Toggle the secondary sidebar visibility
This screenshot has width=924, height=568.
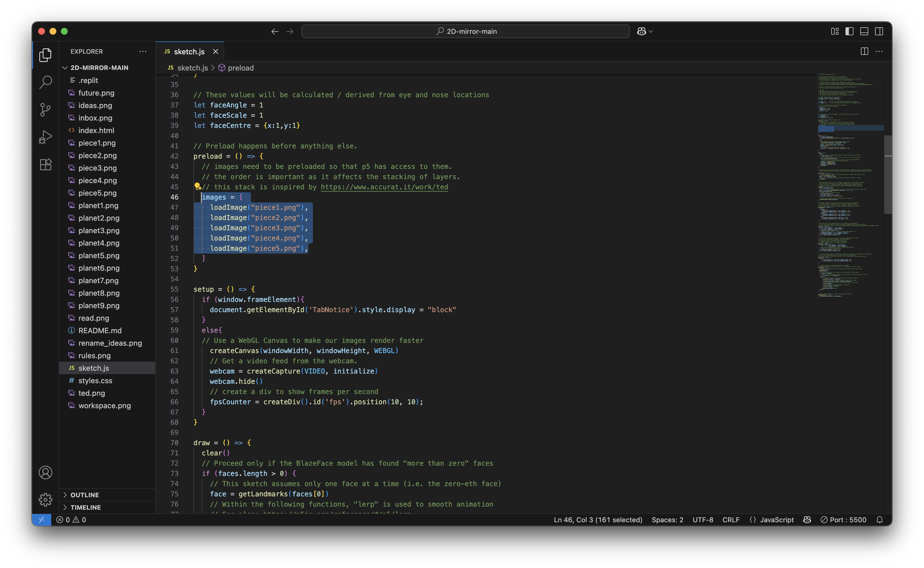tap(879, 31)
